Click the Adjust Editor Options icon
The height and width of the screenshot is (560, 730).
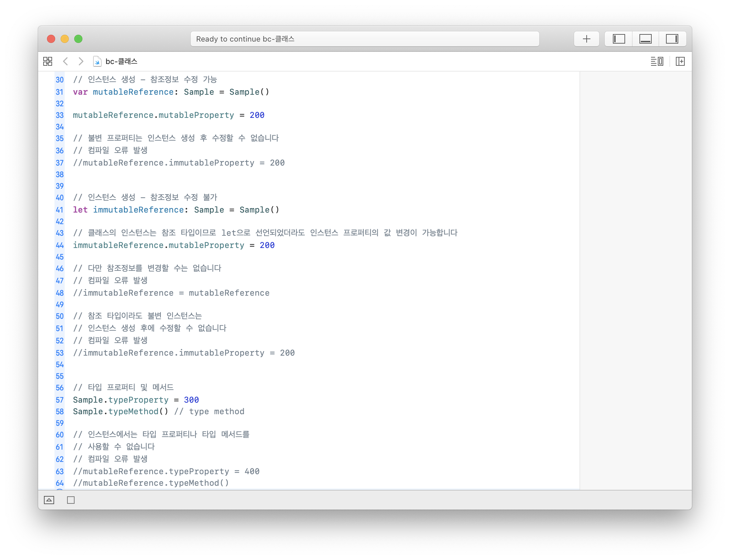point(656,61)
